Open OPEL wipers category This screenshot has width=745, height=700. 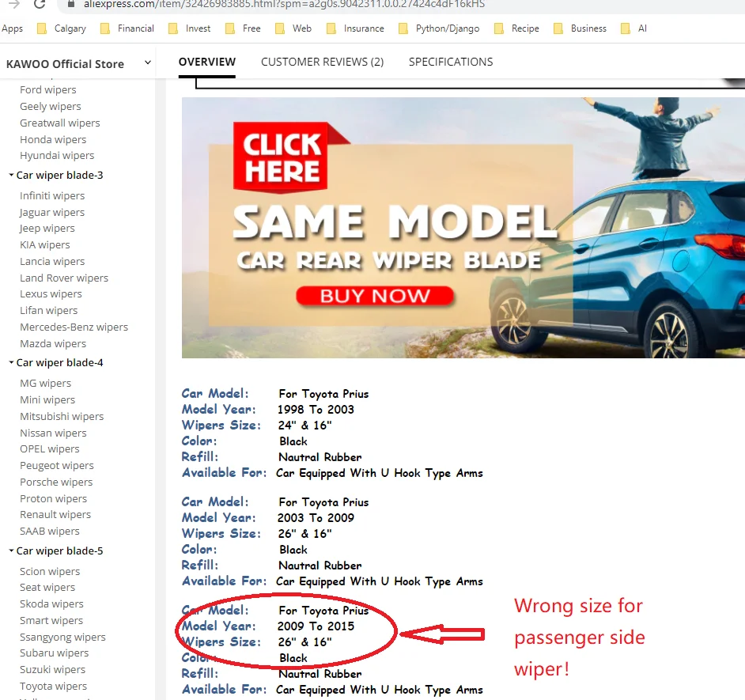(x=50, y=449)
